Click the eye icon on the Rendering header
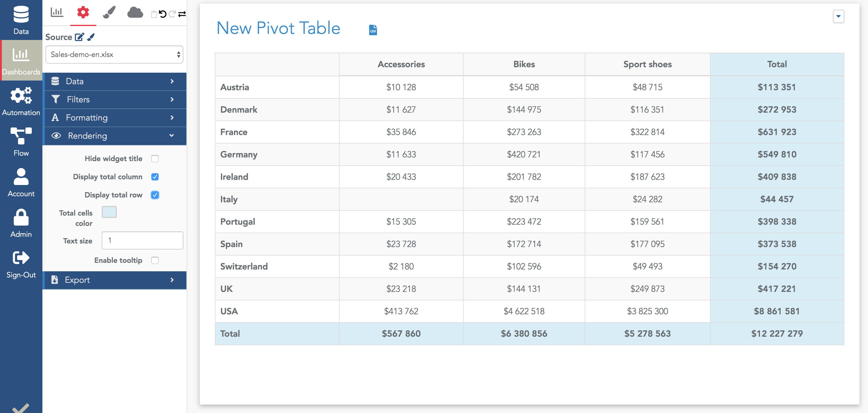Screen dimensions: 868x413 tap(56, 136)
